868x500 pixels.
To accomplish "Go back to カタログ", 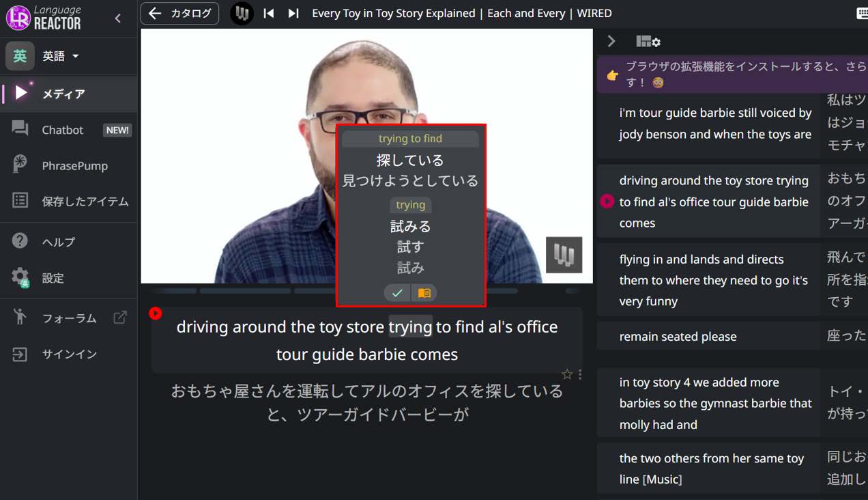I will pyautogui.click(x=180, y=13).
